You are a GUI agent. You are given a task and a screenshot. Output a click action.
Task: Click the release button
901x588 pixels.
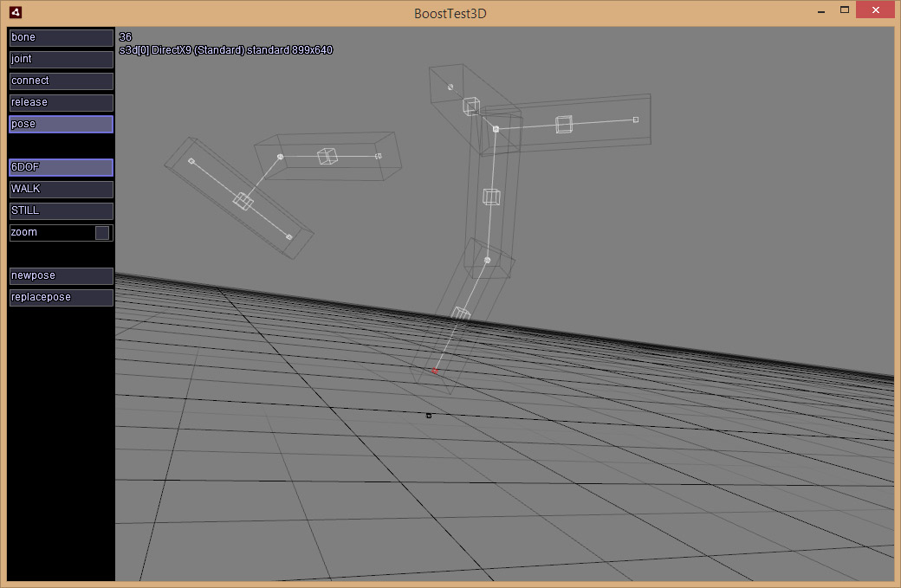pyautogui.click(x=61, y=103)
